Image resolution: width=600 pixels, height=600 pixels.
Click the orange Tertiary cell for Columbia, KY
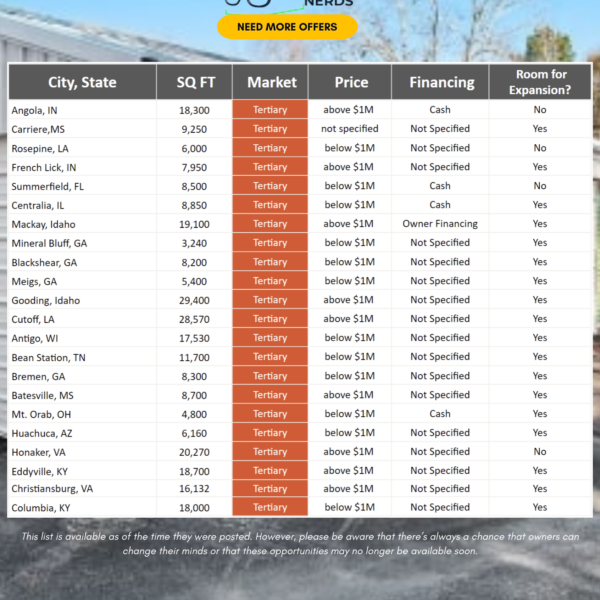point(270,508)
